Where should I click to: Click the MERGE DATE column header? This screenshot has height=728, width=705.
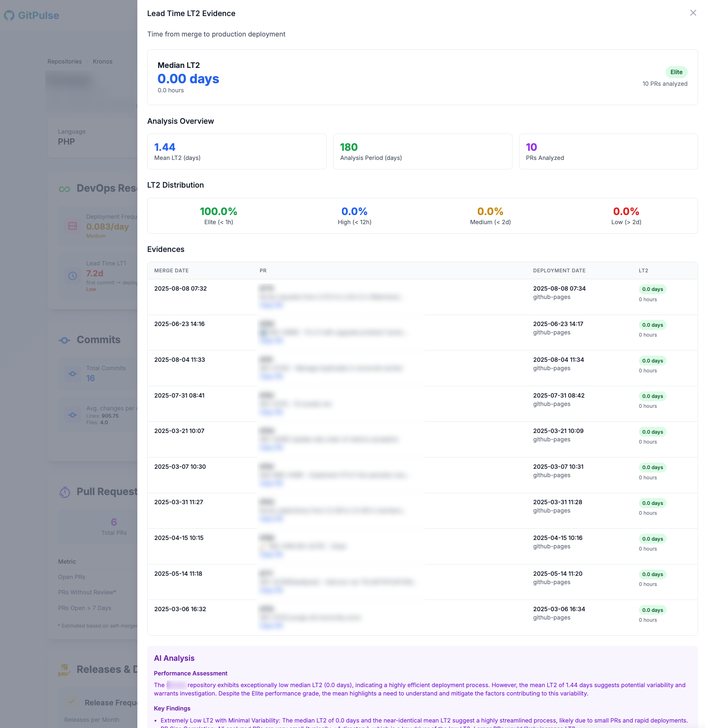(171, 271)
